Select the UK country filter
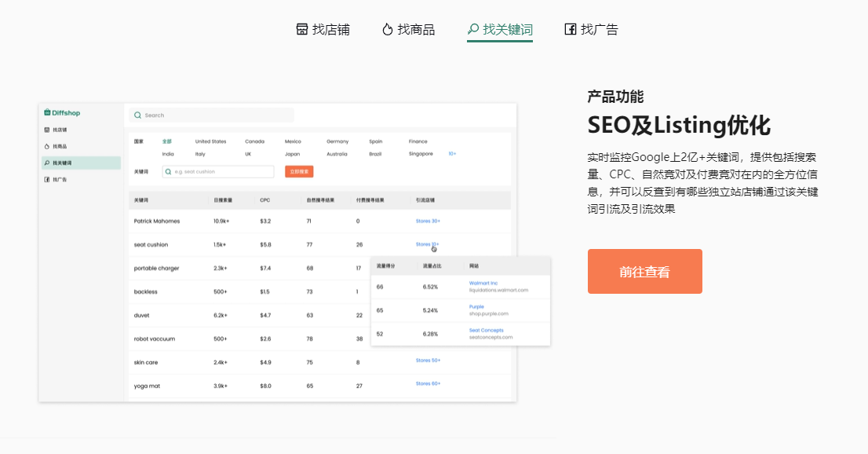868x454 pixels. [248, 154]
